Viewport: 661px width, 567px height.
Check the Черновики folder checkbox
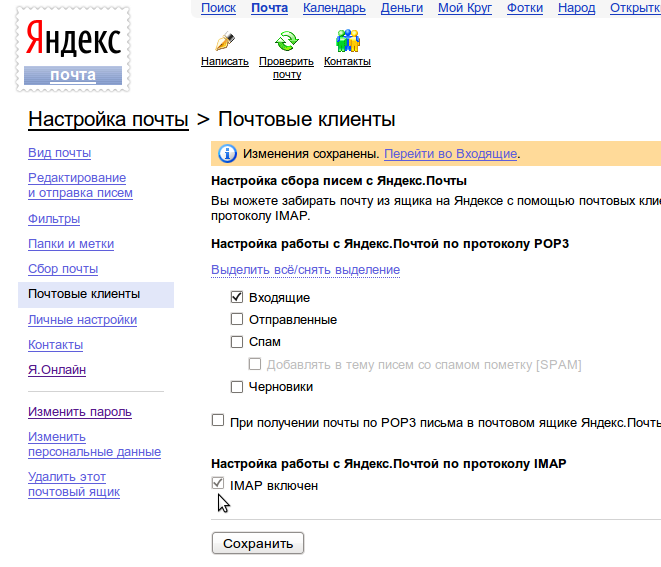coord(237,387)
